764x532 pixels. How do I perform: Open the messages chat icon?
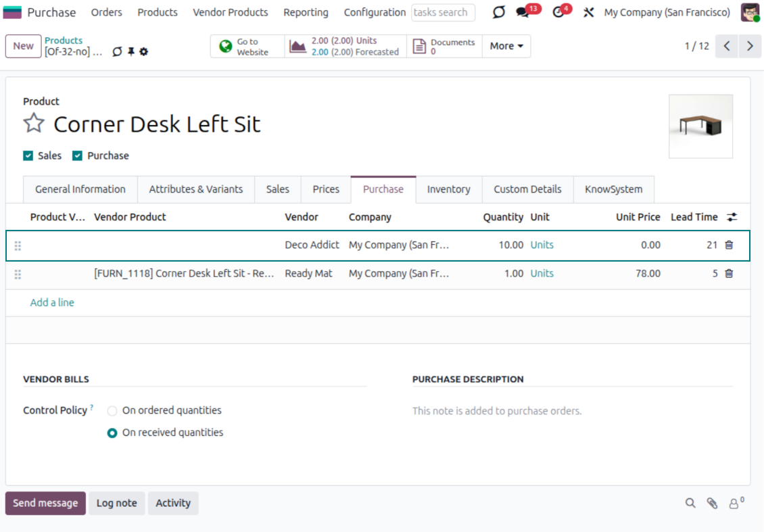[522, 13]
